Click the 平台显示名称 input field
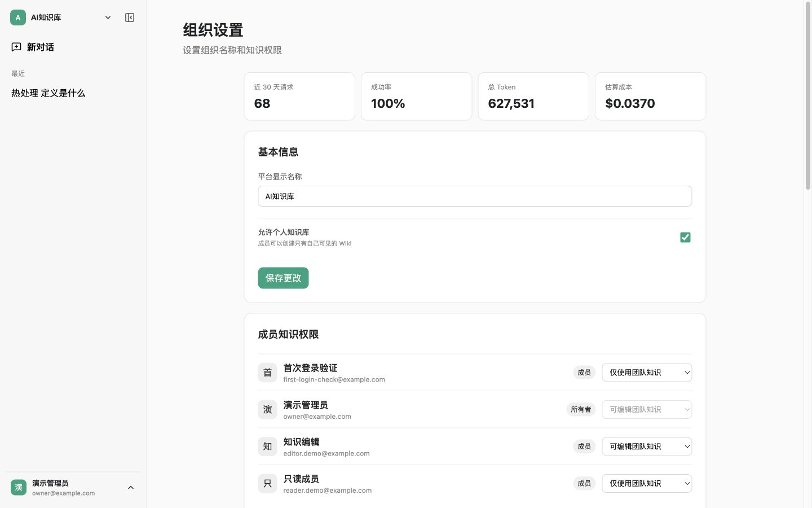Image resolution: width=812 pixels, height=508 pixels. (475, 196)
